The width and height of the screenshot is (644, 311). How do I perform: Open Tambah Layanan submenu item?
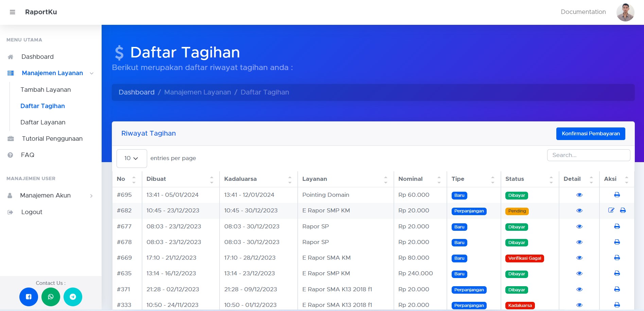46,90
